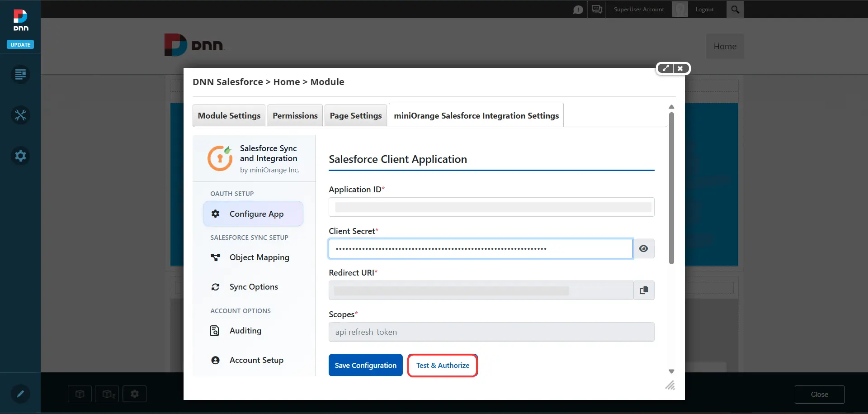This screenshot has width=868, height=414.
Task: Click the 'OAUTH SETUP' section label
Action: pos(232,194)
